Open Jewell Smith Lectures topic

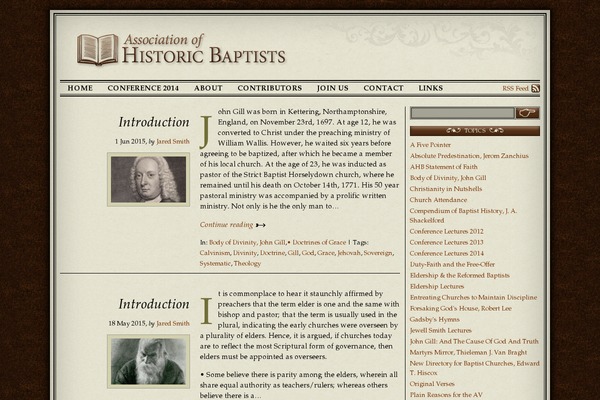click(440, 330)
